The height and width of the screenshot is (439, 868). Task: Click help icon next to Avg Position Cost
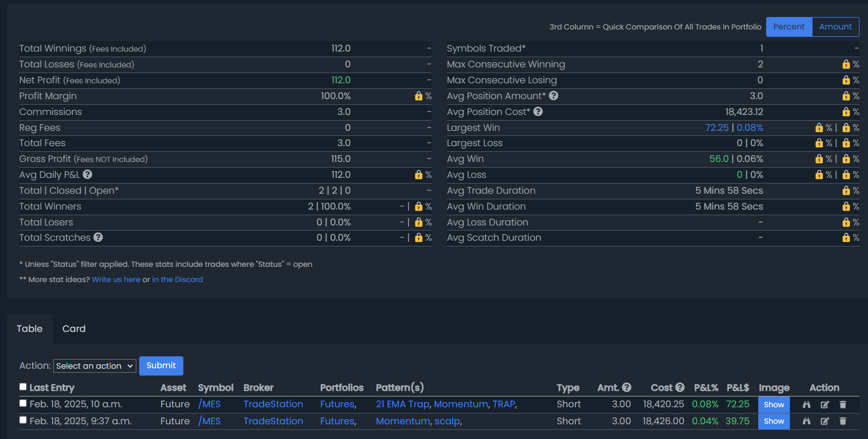click(538, 112)
